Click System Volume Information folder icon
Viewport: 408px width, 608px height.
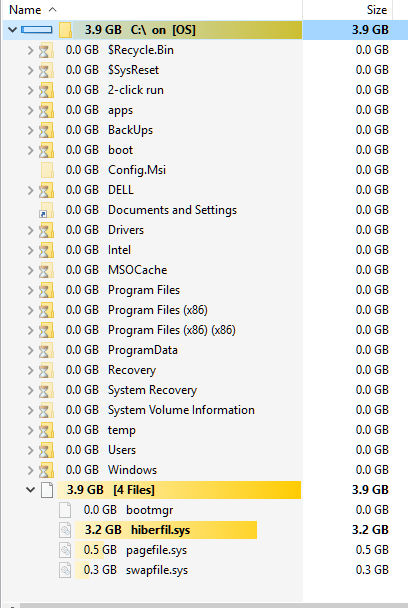click(46, 410)
